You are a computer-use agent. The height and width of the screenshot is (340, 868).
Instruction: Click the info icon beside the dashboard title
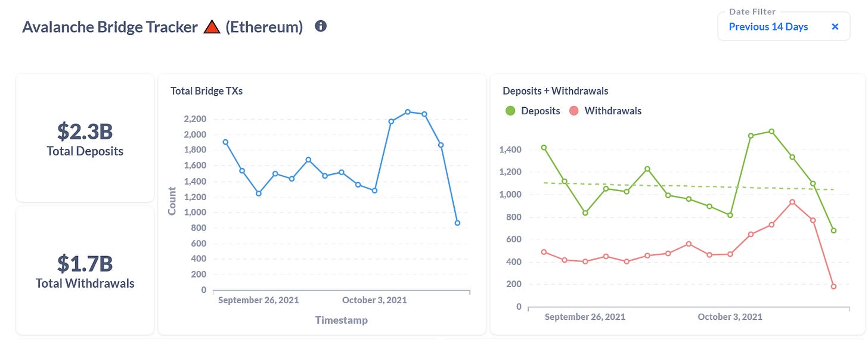click(x=321, y=26)
